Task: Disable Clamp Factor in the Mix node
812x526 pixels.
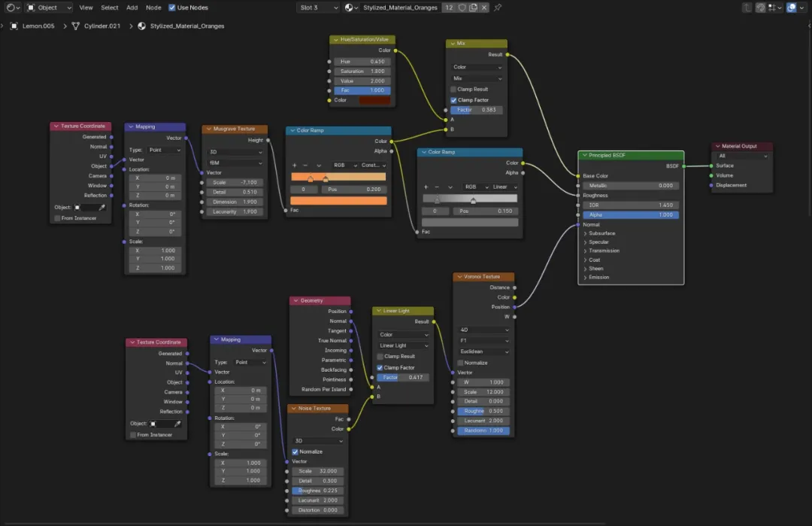Action: pos(453,100)
